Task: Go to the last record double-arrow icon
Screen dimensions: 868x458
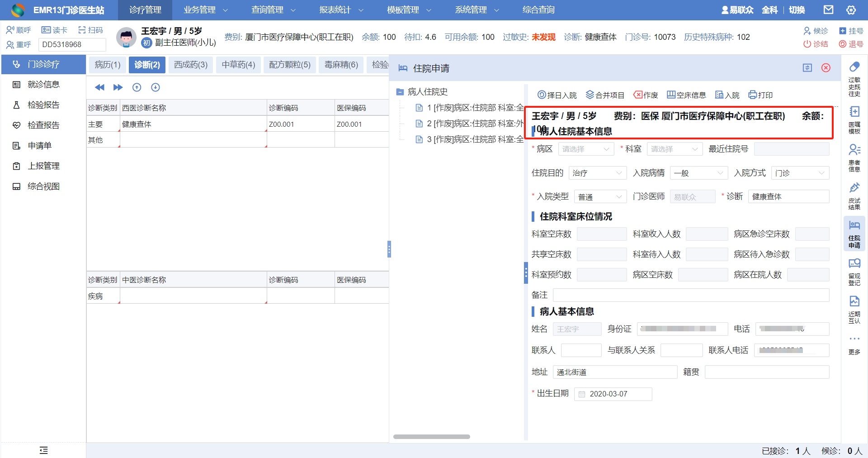Action: coord(118,87)
